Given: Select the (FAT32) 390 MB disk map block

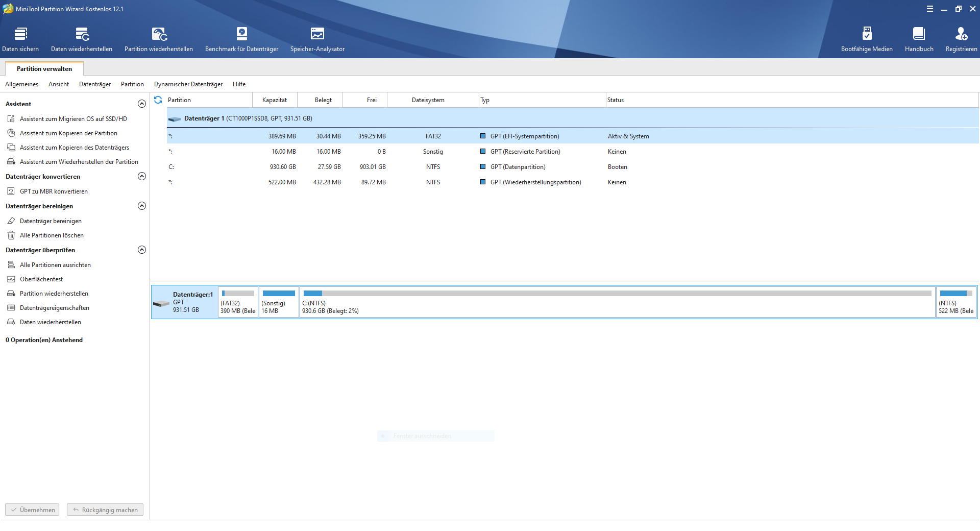Looking at the screenshot, I should click(238, 302).
